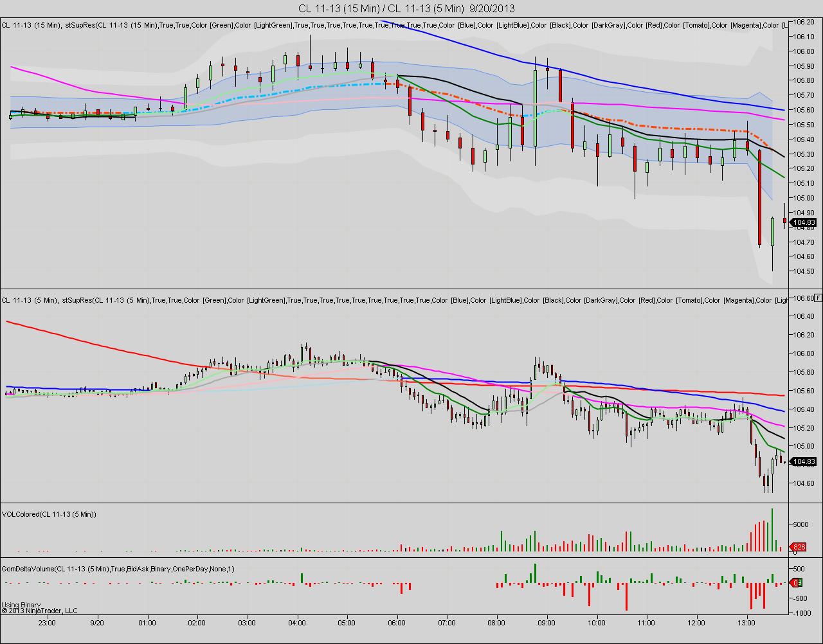Screen dimensions: 823x644
Task: Click the F button beside the 5 Min price scale
Action: pyautogui.click(x=818, y=298)
